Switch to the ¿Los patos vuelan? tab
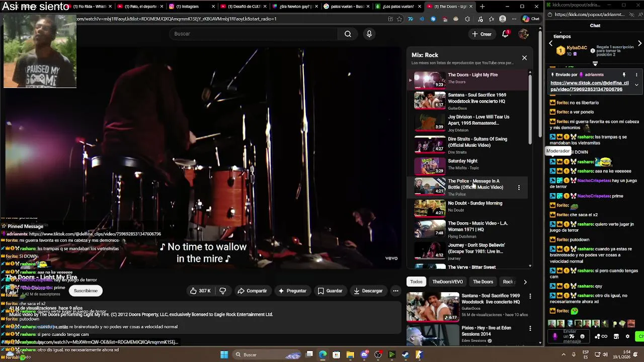 [x=398, y=7]
